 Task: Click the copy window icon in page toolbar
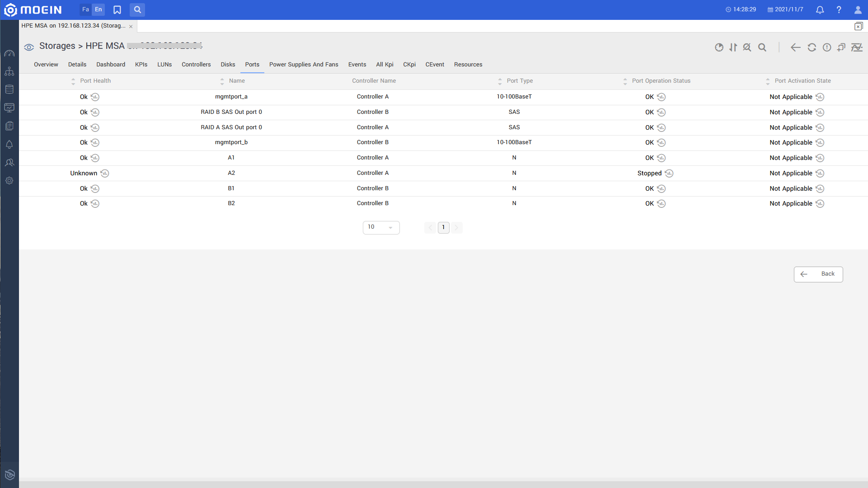841,47
